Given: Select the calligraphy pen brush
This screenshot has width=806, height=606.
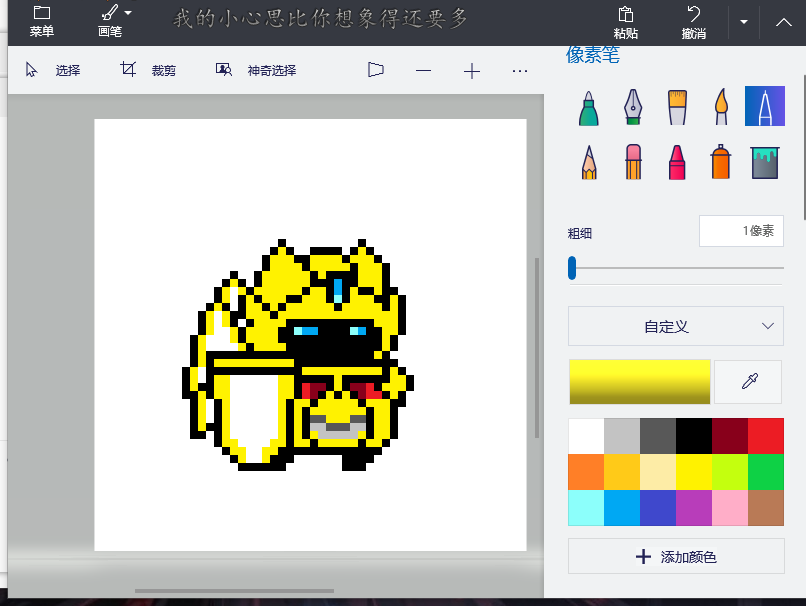Looking at the screenshot, I should click(633, 107).
